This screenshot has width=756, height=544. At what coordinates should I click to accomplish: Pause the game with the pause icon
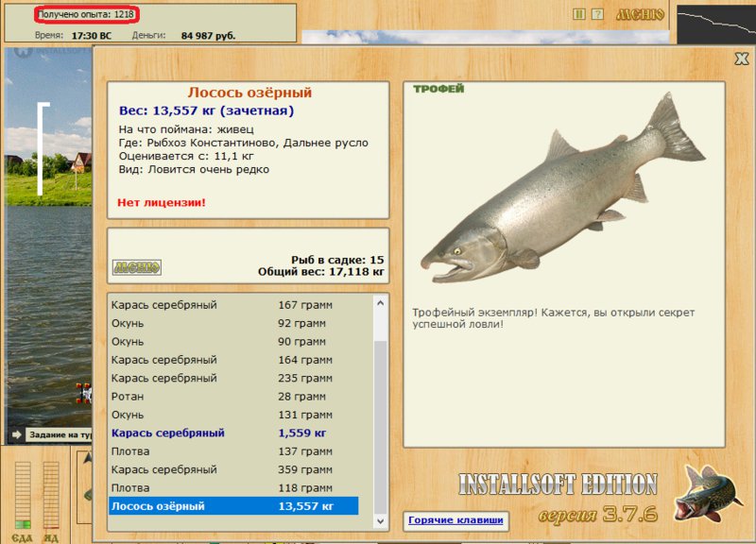coord(579,14)
